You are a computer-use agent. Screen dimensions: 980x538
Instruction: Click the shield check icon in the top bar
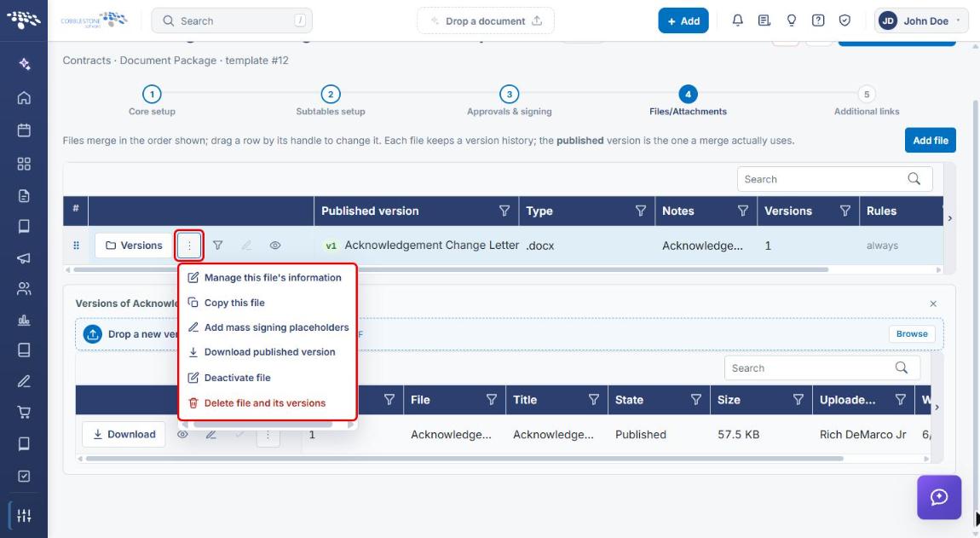pos(845,20)
